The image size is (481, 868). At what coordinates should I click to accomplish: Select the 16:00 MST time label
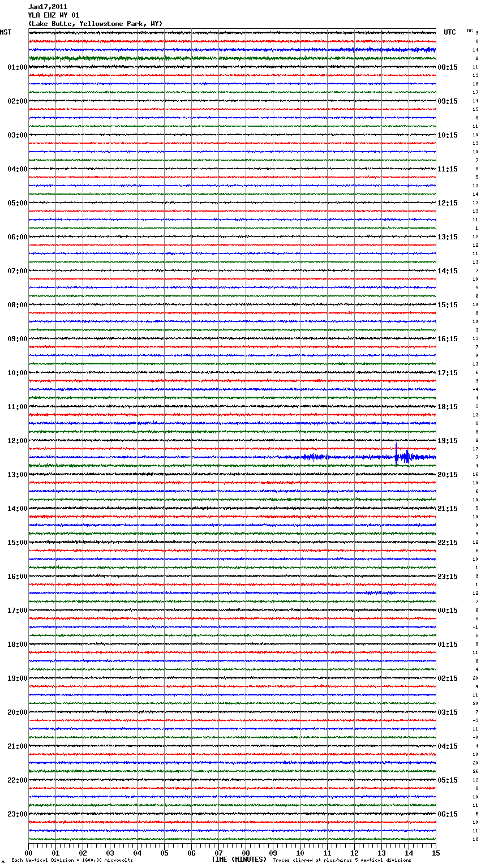click(18, 577)
